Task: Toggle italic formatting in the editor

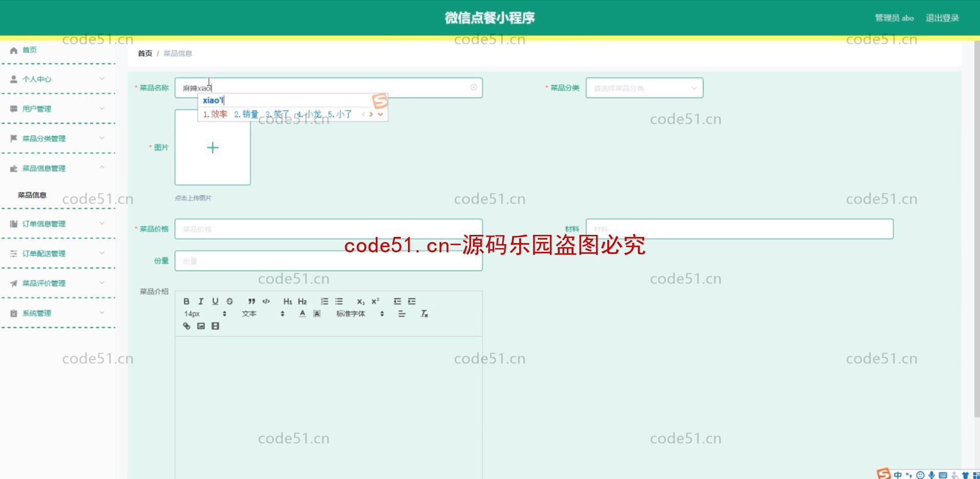Action: click(201, 301)
